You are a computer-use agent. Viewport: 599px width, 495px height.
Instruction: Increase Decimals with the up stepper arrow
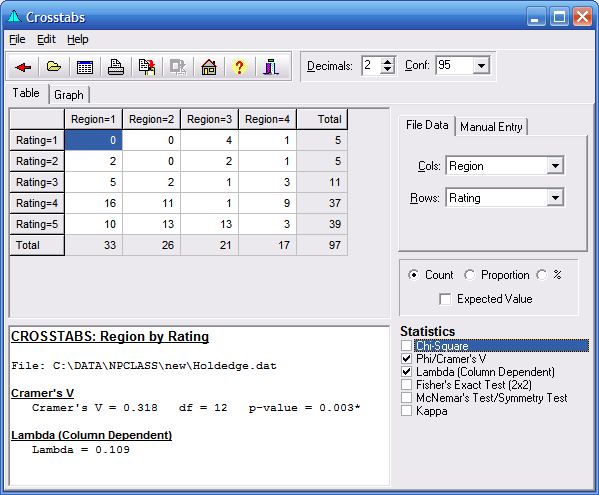(388, 62)
